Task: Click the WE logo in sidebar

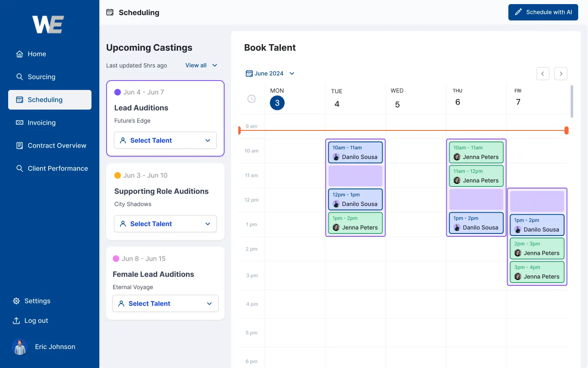Action: pyautogui.click(x=48, y=25)
